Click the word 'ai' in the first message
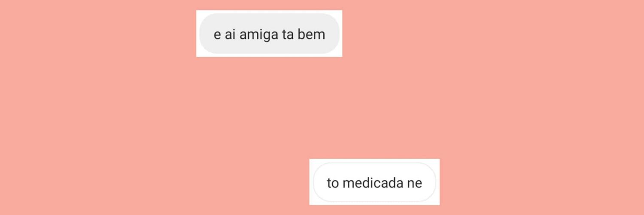 tap(230, 34)
